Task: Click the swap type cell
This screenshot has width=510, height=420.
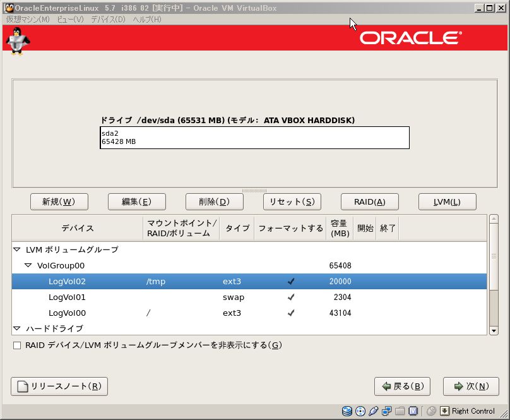Action: click(x=234, y=297)
